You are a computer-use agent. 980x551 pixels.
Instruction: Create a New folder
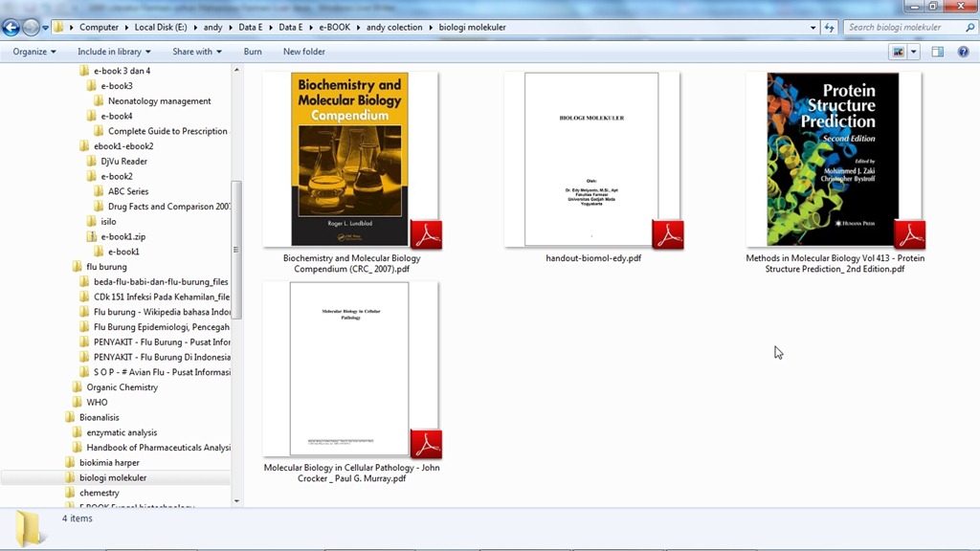tap(303, 52)
